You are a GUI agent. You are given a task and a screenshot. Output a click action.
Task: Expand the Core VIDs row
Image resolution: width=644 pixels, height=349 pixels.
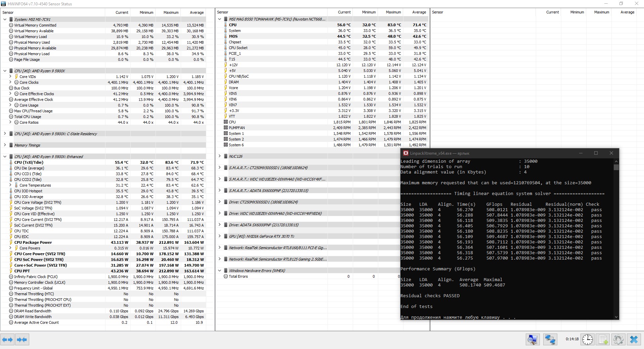click(10, 77)
